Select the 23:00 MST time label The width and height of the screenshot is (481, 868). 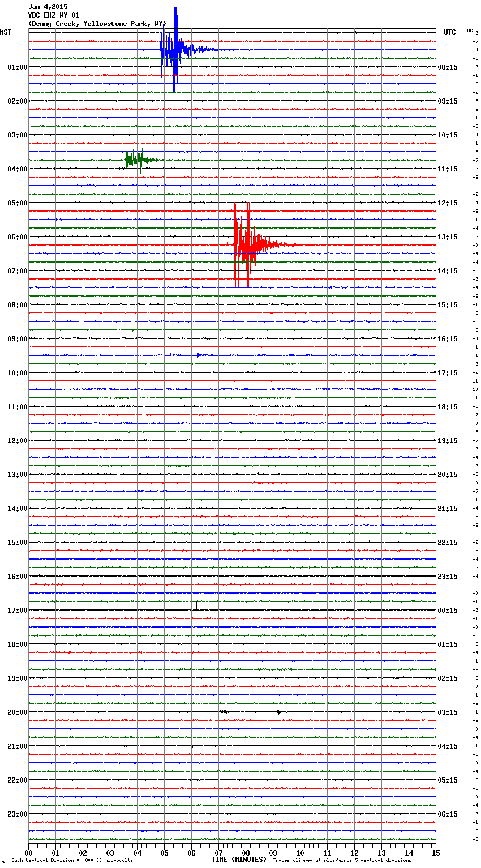tap(17, 814)
